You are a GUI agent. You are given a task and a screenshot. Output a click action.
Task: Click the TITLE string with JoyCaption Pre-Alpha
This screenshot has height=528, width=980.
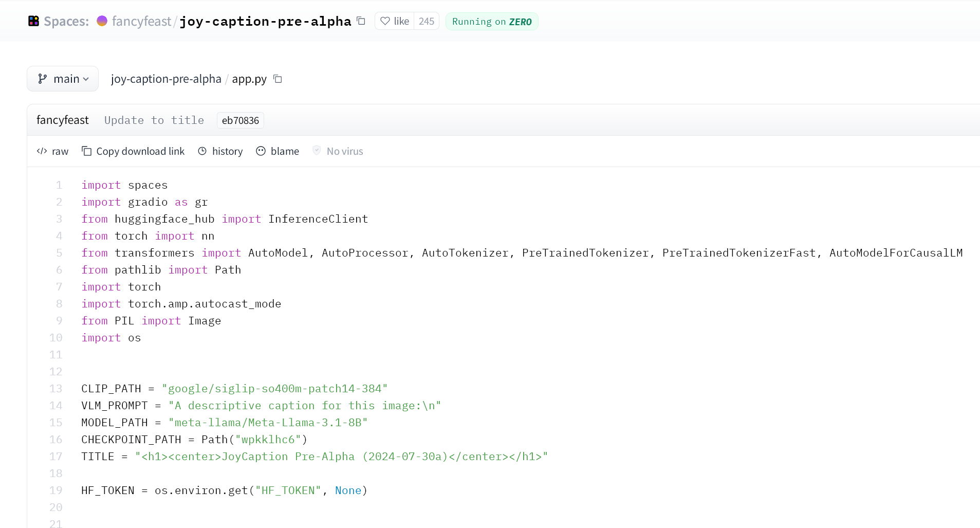[341, 457]
